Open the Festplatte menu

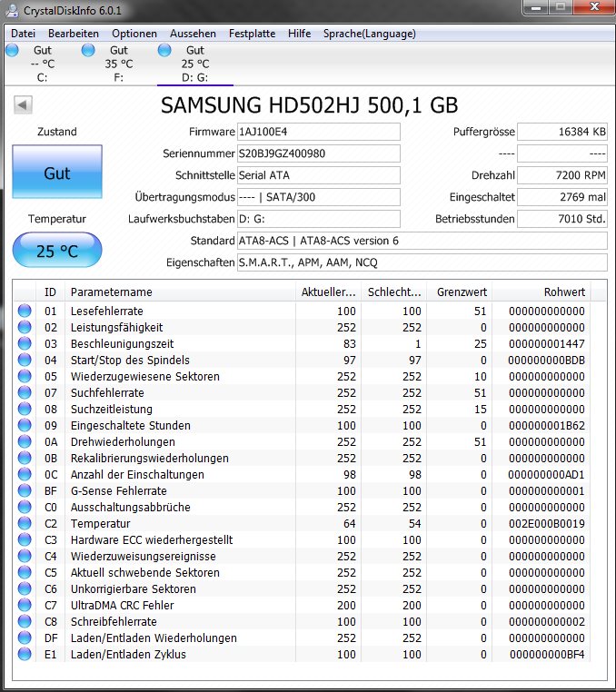253,34
